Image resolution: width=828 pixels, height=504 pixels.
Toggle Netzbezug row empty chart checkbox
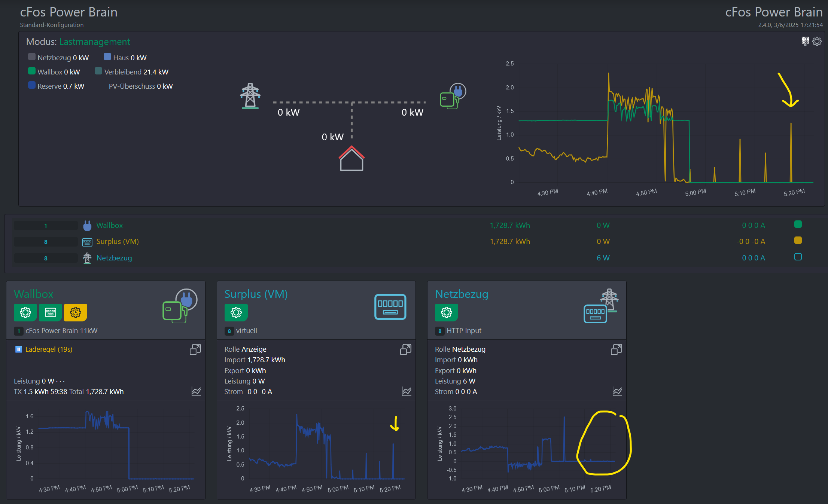pos(798,257)
